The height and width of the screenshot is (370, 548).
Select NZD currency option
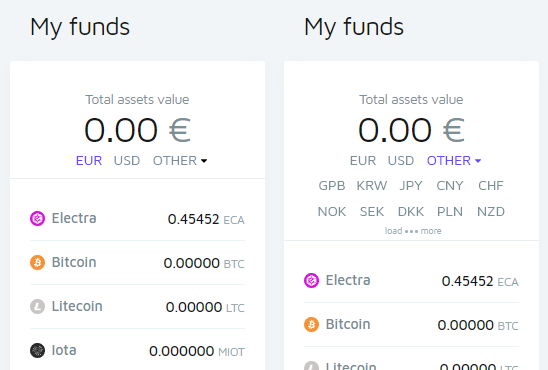coord(491,212)
